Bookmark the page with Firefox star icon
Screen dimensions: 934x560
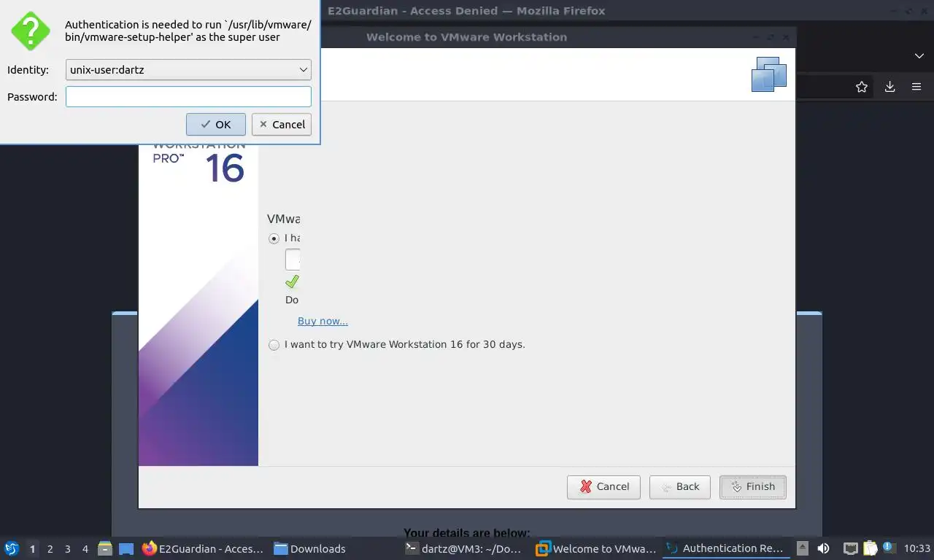click(x=862, y=87)
